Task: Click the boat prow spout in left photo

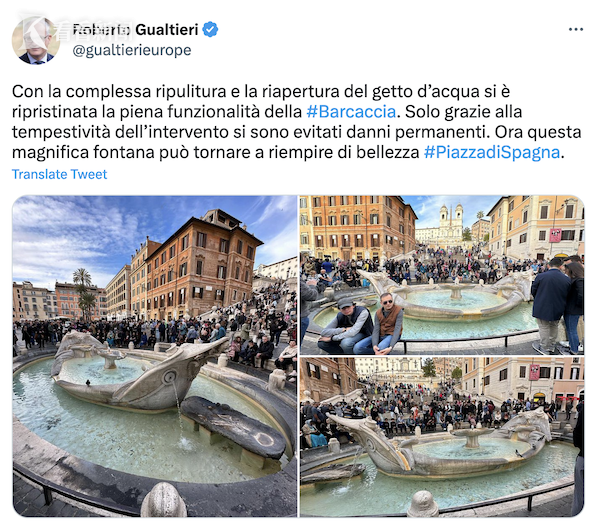Action: coord(169,377)
